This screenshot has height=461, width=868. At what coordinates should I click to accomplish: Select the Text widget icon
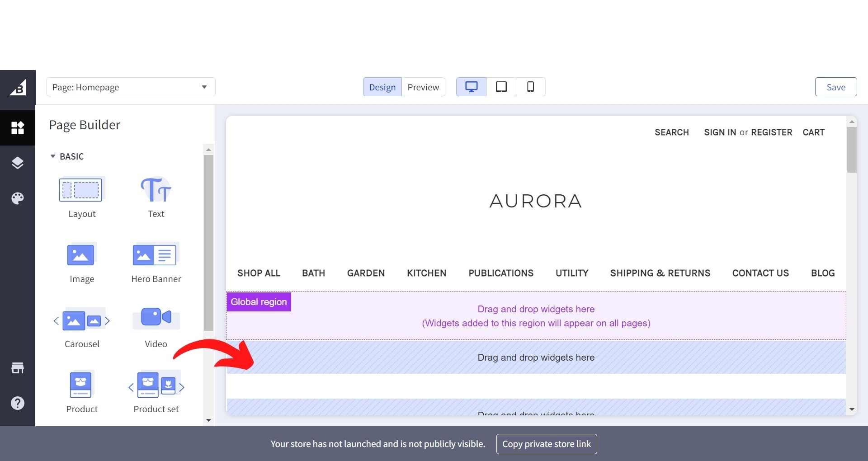(x=156, y=190)
